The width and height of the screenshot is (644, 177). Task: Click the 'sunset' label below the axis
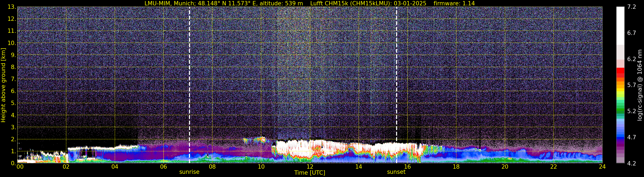point(396,172)
